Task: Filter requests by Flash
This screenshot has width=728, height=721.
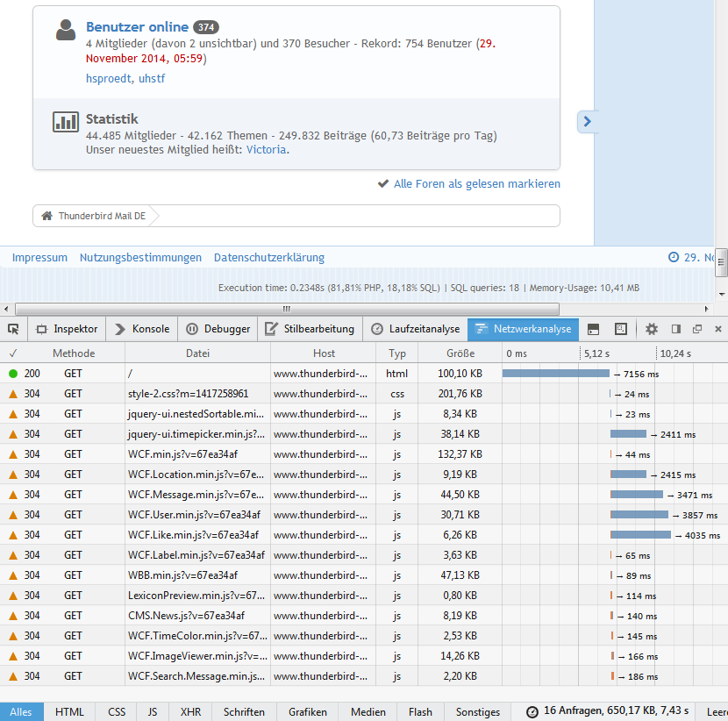Action: point(421,711)
